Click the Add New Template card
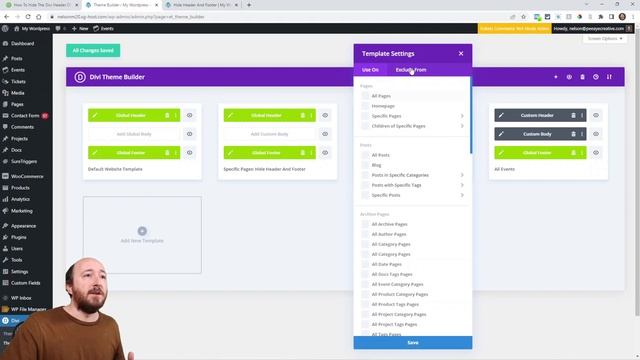 tap(142, 235)
